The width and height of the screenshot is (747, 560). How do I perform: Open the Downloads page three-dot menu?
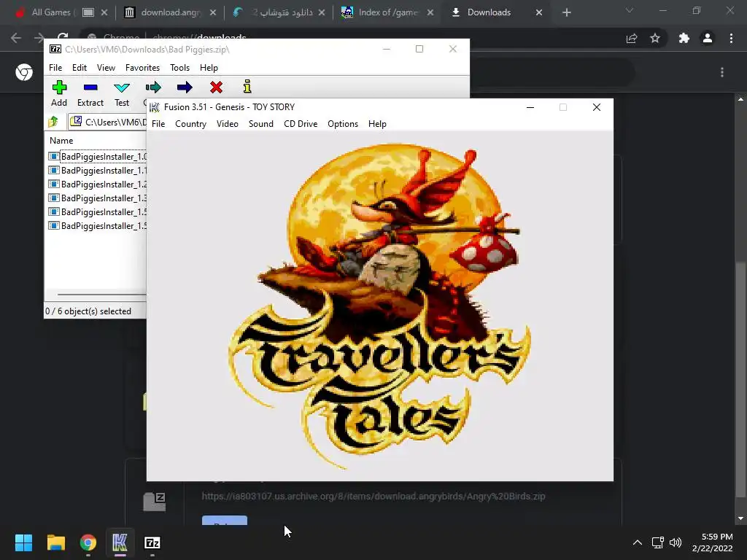pos(722,72)
